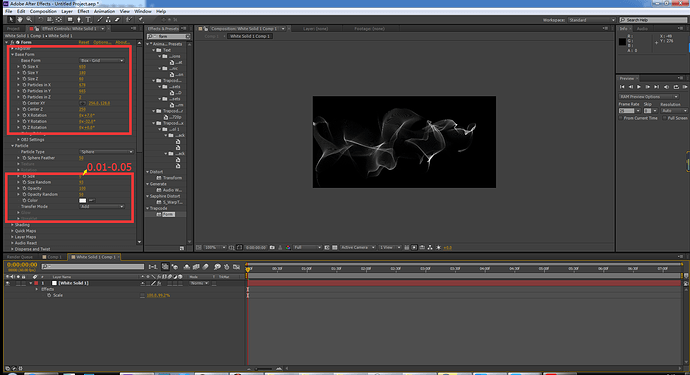Enable From Current Time checkbox
The height and width of the screenshot is (375, 690).
pos(621,118)
